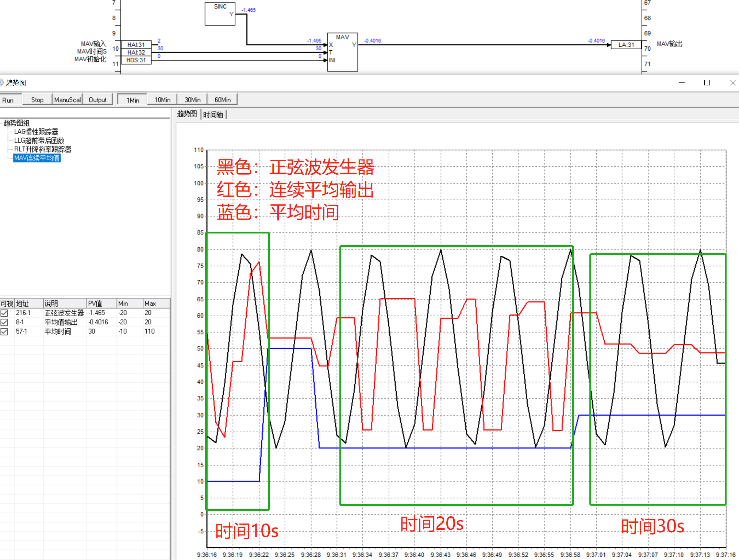Select LAG惯性跟踪器 tree item
The height and width of the screenshot is (560, 739).
(36, 132)
